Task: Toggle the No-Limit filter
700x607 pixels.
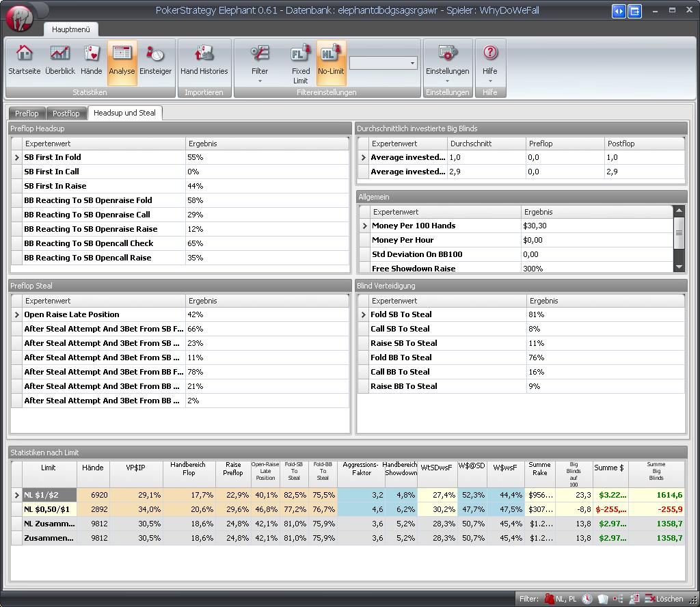Action: coord(331,62)
